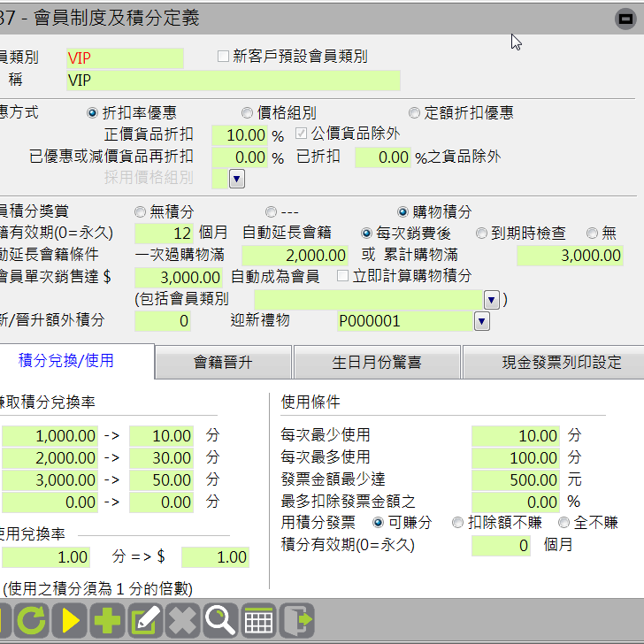
Task: Switch to the 會籍晉升 tab
Action: click(x=223, y=363)
